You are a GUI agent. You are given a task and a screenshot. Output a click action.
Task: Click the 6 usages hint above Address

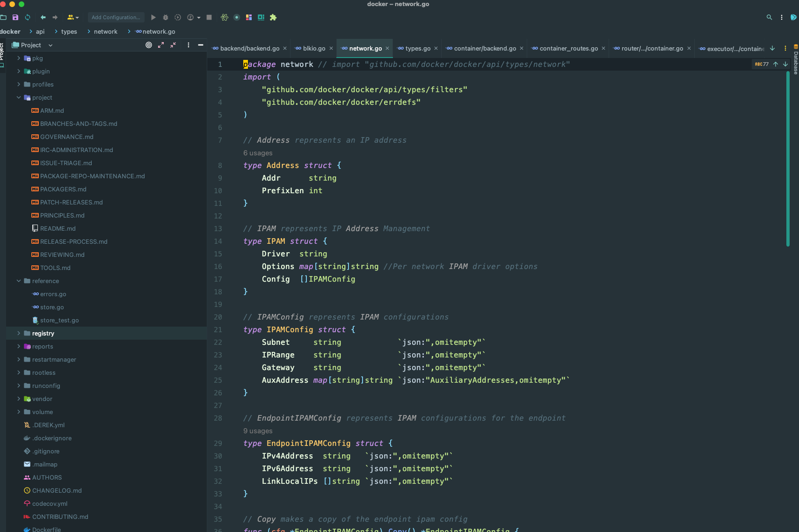258,153
